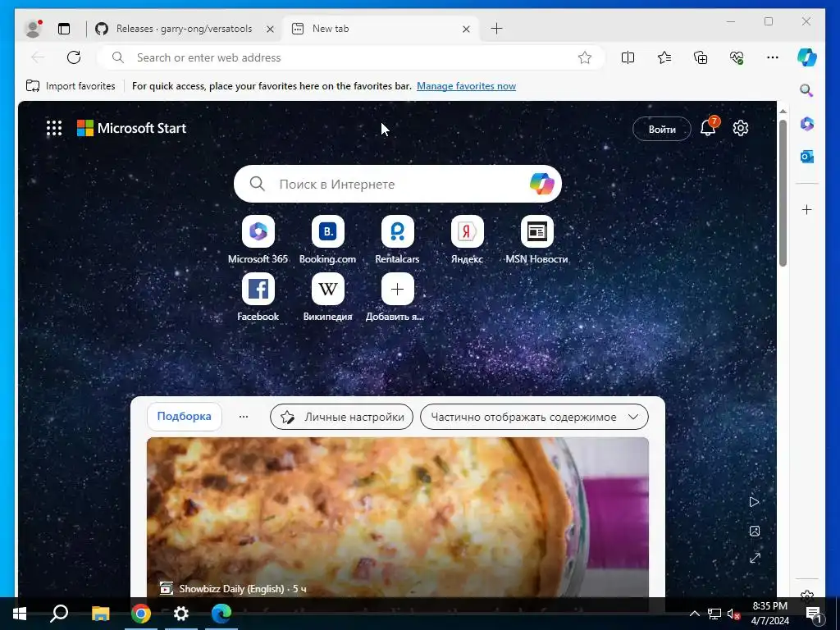Open the notifications bell with badge 7
This screenshot has width=840, height=630.
pyautogui.click(x=708, y=127)
